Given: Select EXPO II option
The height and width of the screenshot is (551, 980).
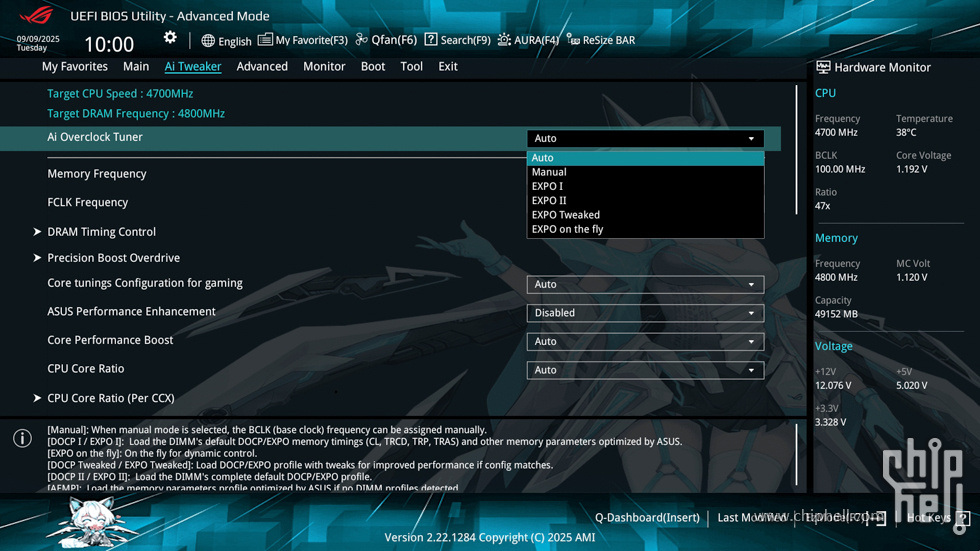Looking at the screenshot, I should point(645,201).
